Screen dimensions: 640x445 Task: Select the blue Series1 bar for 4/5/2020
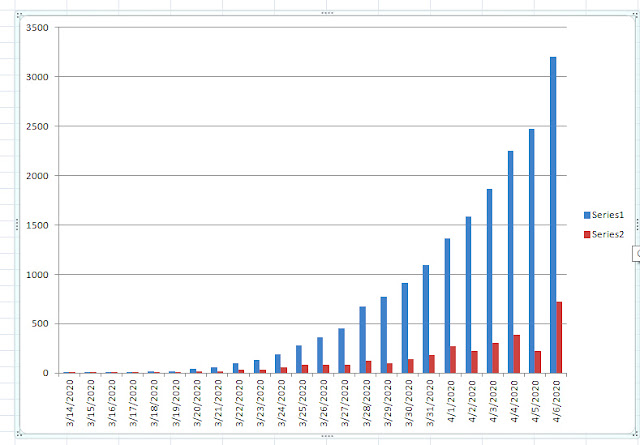coord(532,251)
